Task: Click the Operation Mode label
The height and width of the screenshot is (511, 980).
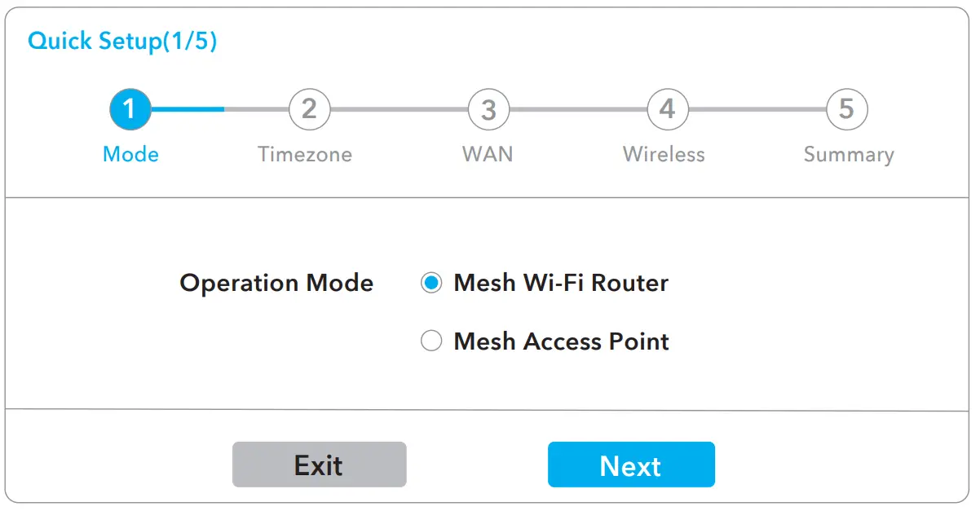Action: (276, 283)
